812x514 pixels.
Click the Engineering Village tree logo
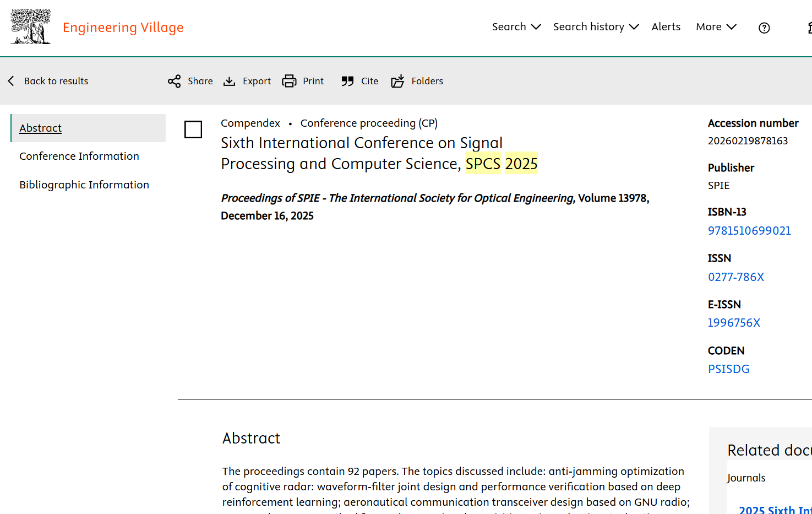(x=31, y=26)
